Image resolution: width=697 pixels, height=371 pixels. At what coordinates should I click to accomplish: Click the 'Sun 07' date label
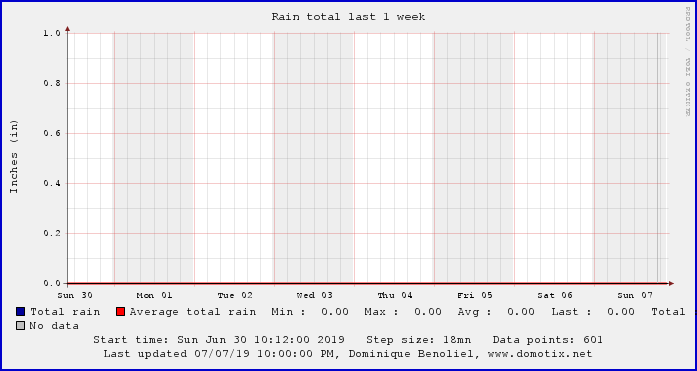(635, 295)
